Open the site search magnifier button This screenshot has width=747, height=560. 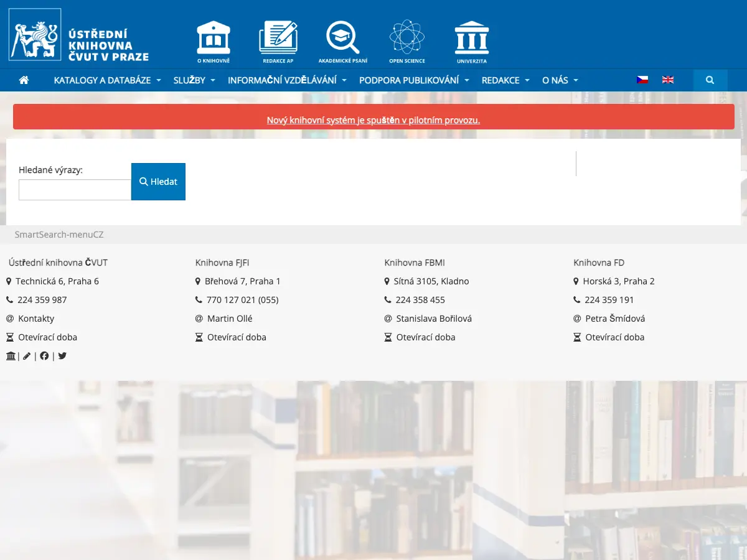click(x=710, y=80)
